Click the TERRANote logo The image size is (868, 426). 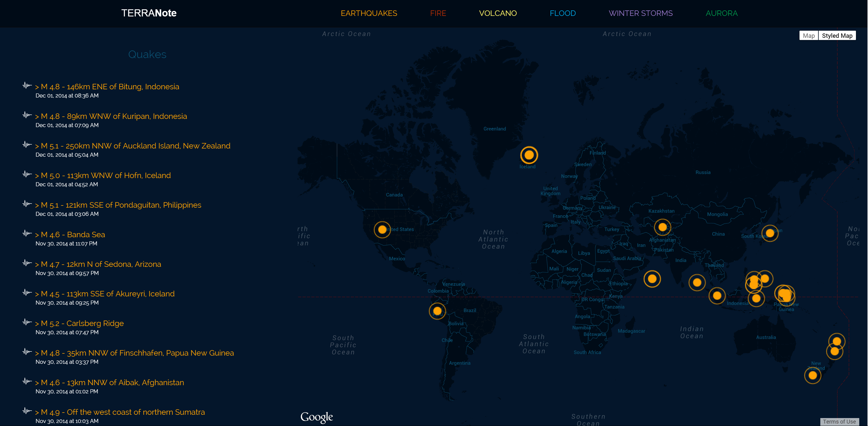(149, 13)
